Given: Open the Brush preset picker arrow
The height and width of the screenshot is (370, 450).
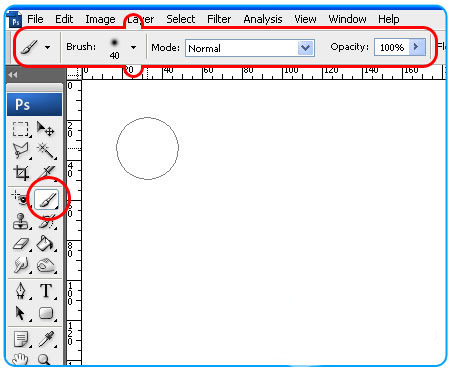Looking at the screenshot, I should click(133, 47).
